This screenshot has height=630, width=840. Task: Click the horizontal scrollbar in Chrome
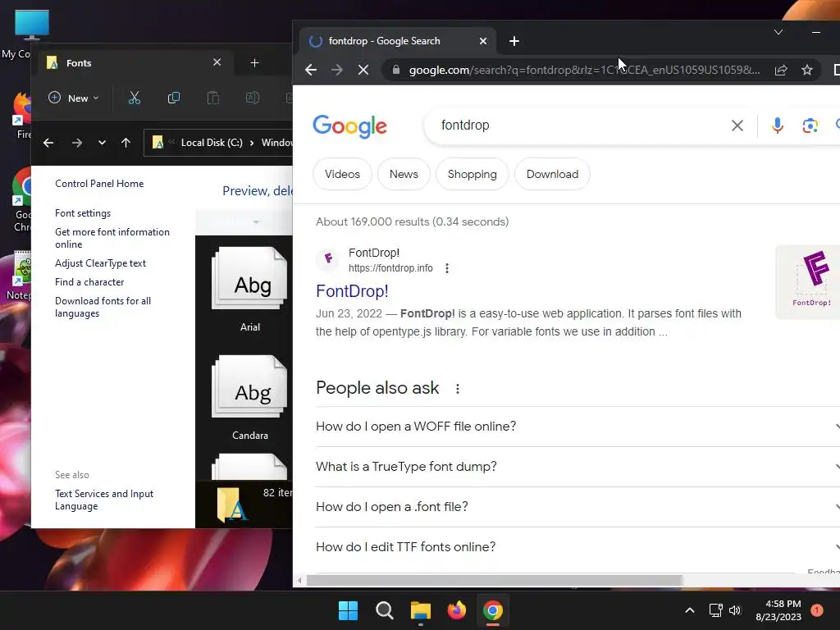[495, 580]
